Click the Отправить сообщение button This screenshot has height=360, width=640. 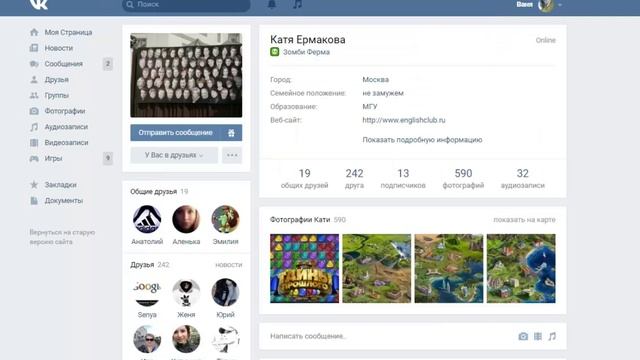(176, 133)
